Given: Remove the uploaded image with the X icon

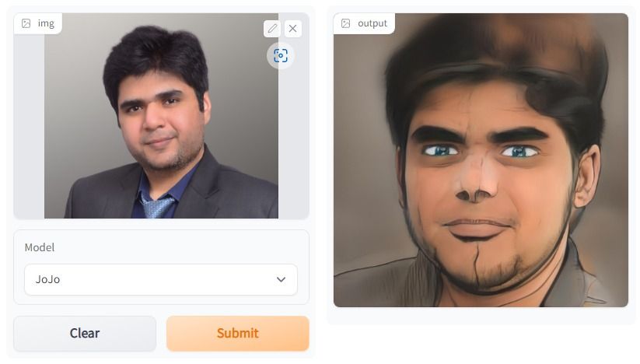Looking at the screenshot, I should 292,29.
